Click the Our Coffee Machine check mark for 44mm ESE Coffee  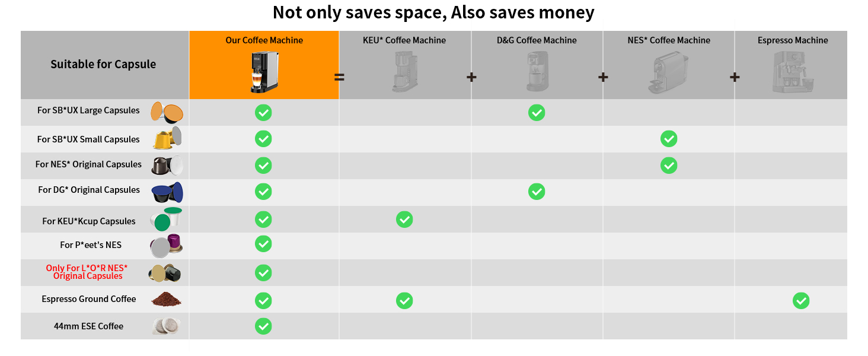pyautogui.click(x=263, y=326)
